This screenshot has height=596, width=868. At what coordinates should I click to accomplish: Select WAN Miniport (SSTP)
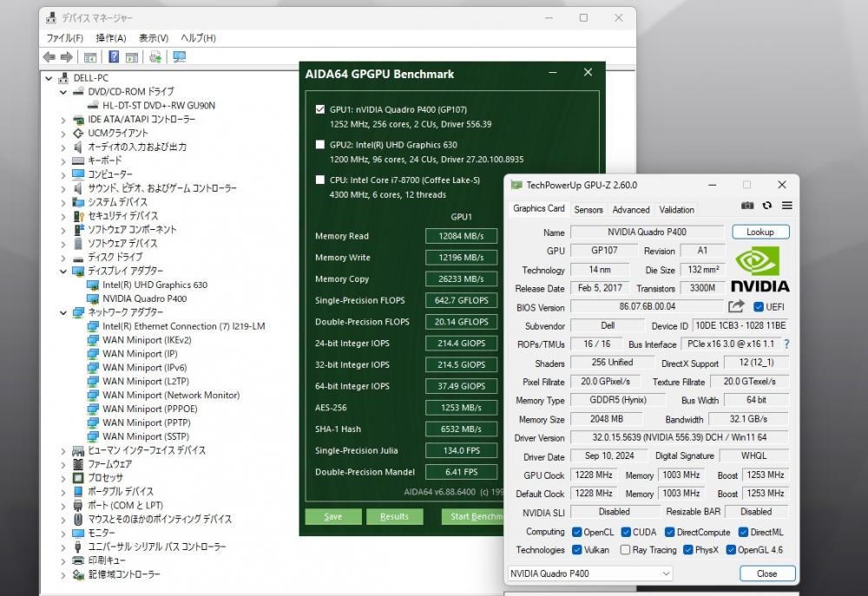pos(146,436)
